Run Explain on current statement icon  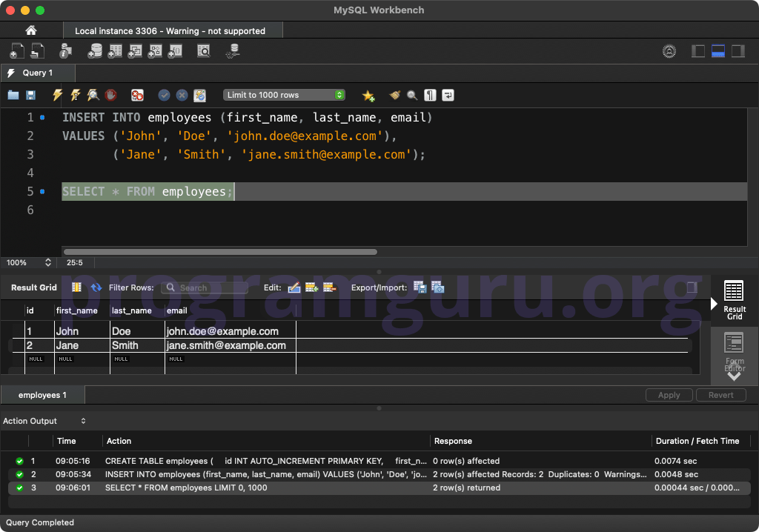(x=93, y=95)
